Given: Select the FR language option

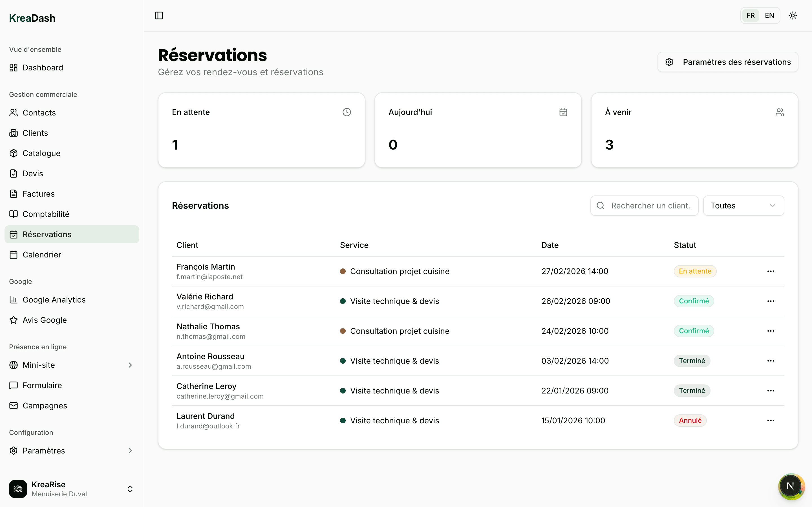Looking at the screenshot, I should pyautogui.click(x=751, y=16).
